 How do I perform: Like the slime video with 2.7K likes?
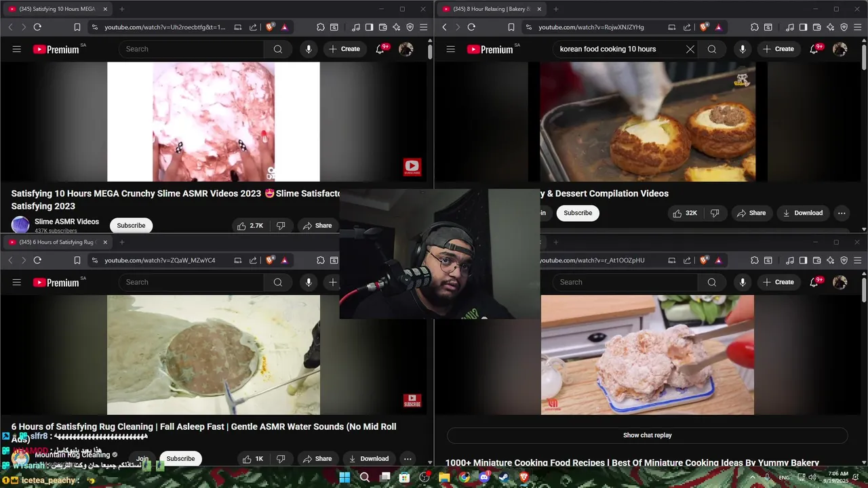point(250,226)
